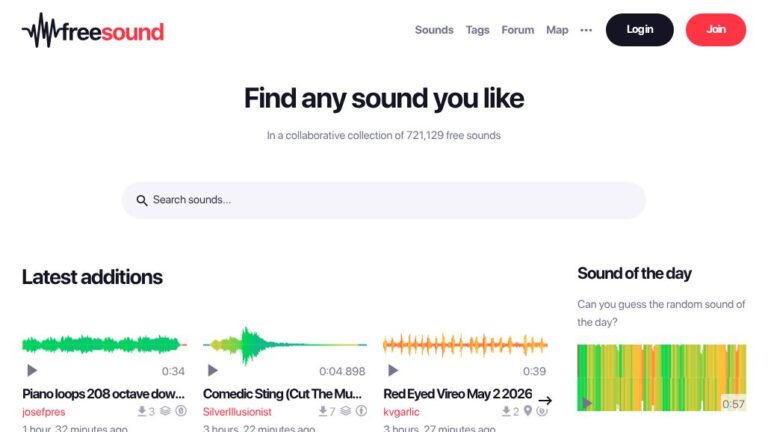This screenshot has width=768, height=432.
Task: Open the Tags menu item
Action: (478, 30)
